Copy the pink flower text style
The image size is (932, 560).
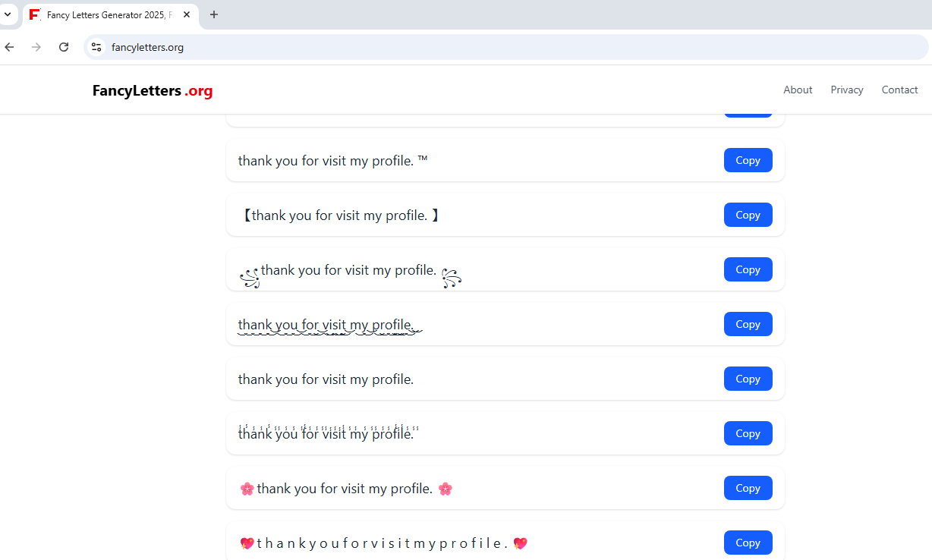748,488
